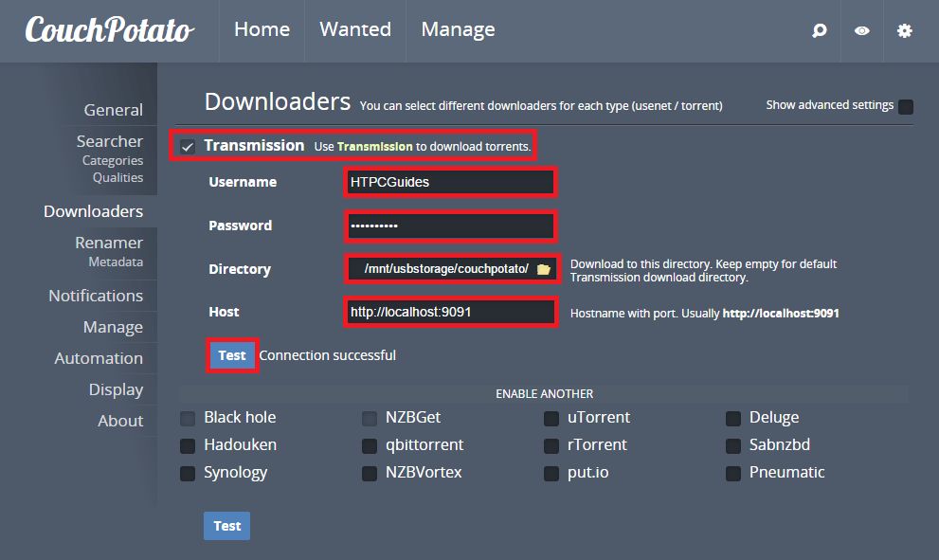Click into the Username field
Image resolution: width=939 pixels, height=560 pixels.
[x=450, y=182]
